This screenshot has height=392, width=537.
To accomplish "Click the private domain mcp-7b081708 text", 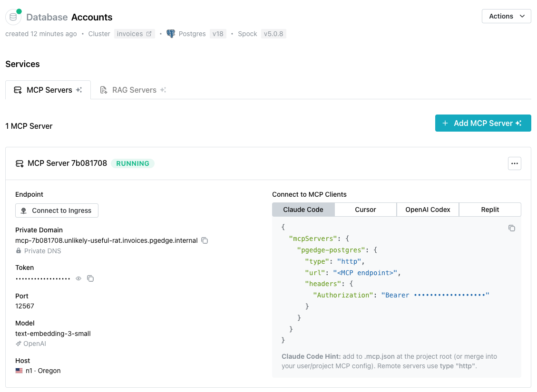I will [107, 240].
